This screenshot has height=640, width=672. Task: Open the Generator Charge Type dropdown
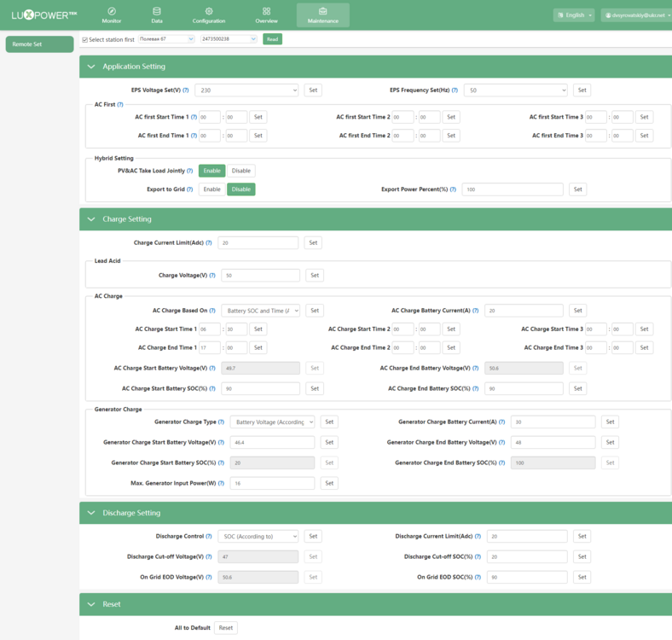coord(273,422)
